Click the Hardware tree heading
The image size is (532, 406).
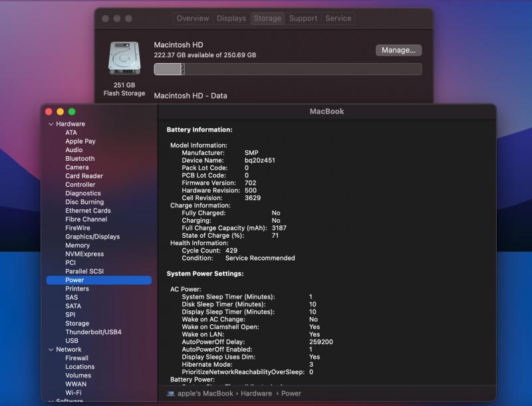coord(70,124)
